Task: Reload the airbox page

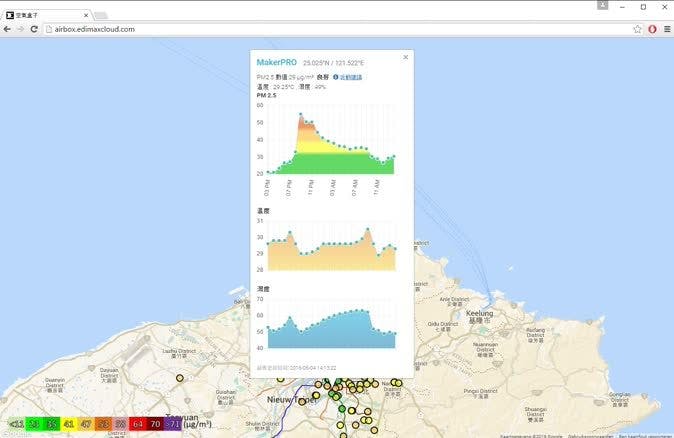Action: (34, 29)
